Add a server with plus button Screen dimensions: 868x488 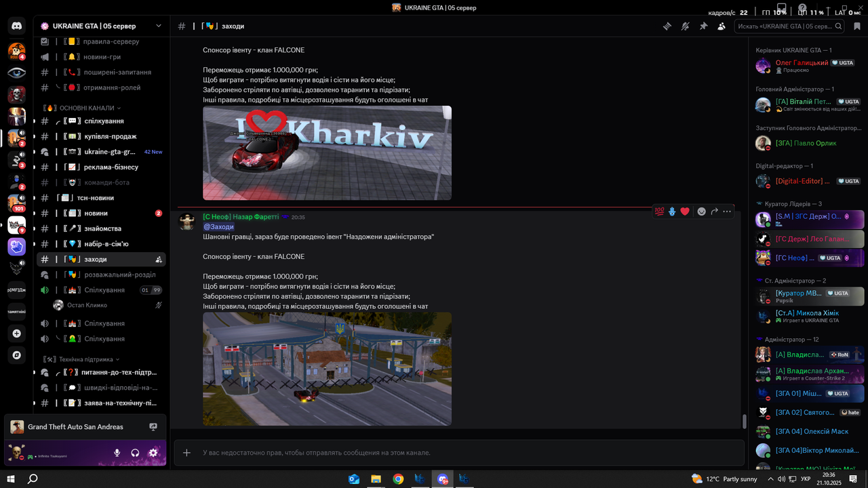click(17, 333)
